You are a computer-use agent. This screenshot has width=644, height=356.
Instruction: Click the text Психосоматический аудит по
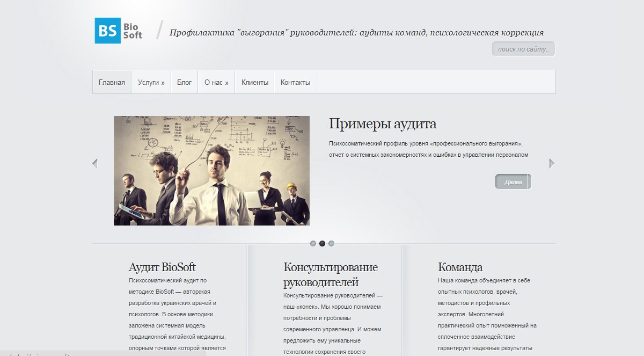(167, 280)
